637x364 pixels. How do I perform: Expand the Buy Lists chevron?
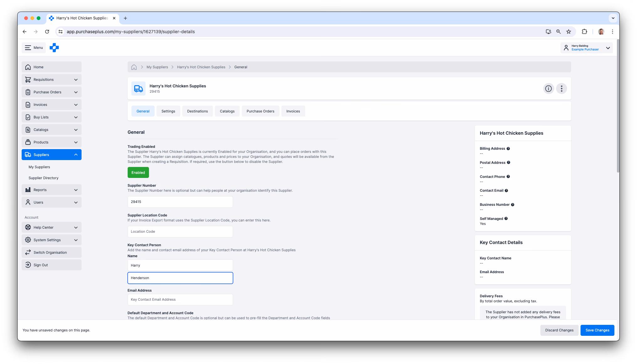(76, 117)
